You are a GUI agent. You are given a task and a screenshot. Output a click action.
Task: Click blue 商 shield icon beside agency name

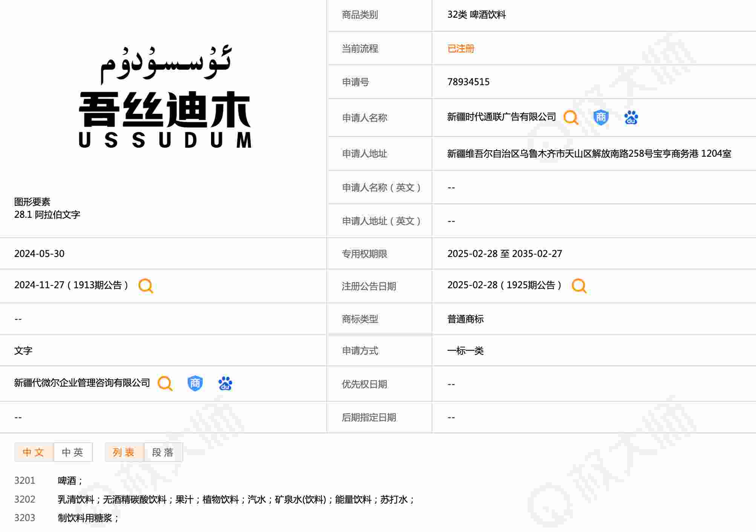[195, 383]
